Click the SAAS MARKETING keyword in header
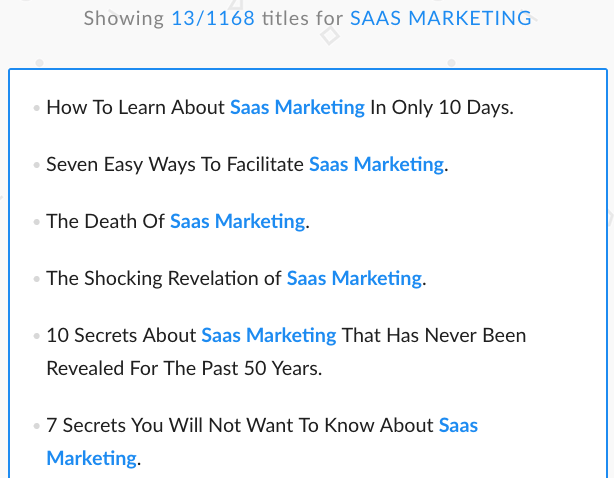The image size is (614, 478). tap(441, 18)
